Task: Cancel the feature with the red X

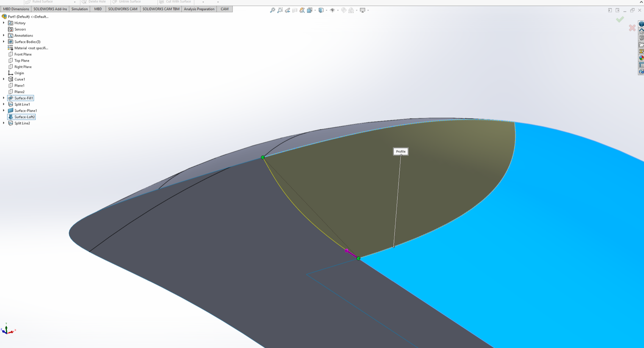Action: (x=632, y=28)
